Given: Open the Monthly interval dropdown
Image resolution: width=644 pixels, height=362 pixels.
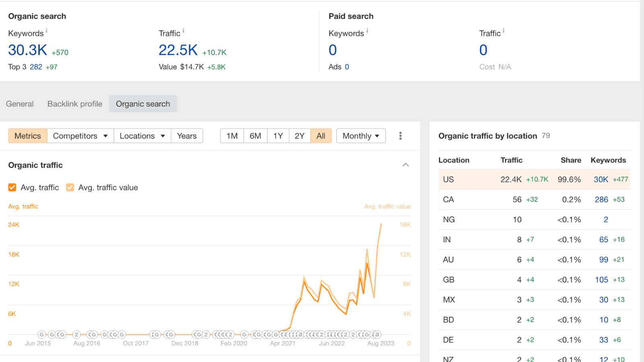Looking at the screenshot, I should tap(361, 136).
